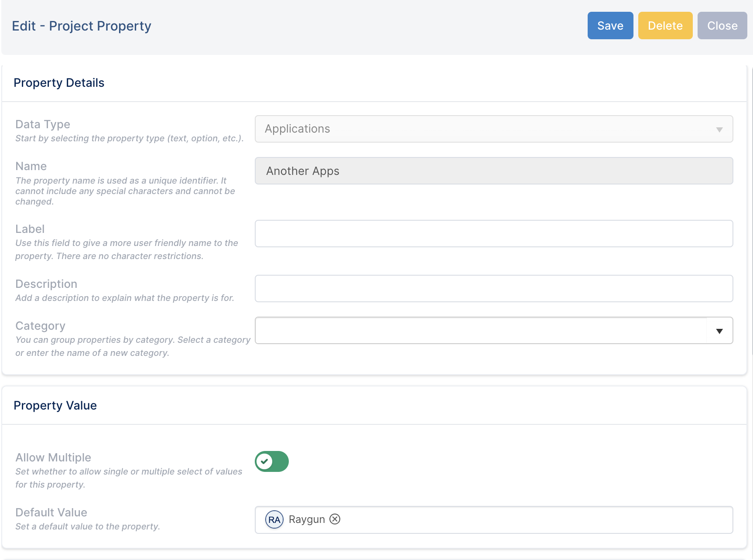This screenshot has height=560, width=753.
Task: Click the Category label text
Action: (40, 326)
